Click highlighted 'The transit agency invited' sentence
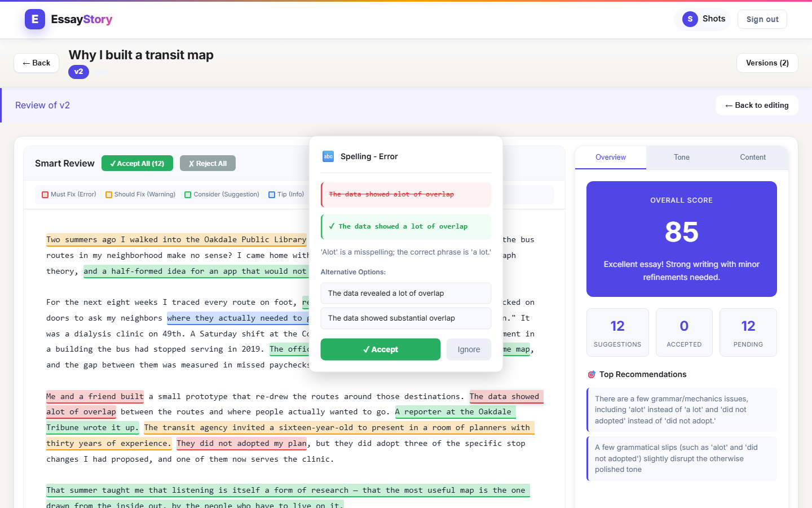The width and height of the screenshot is (812, 508). [339, 427]
